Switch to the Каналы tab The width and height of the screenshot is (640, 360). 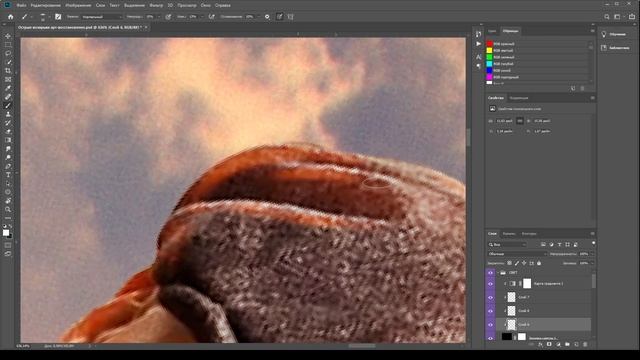(x=509, y=234)
